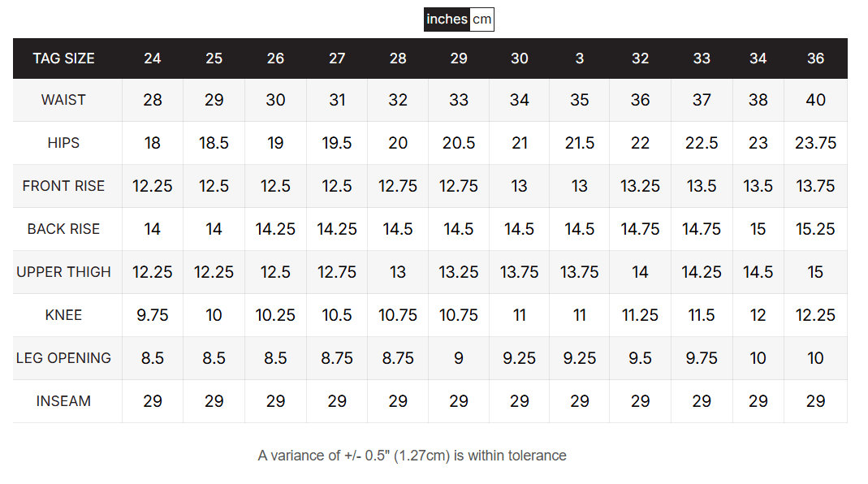Click the tag size 28 column header
868x484 pixels.
(398, 58)
